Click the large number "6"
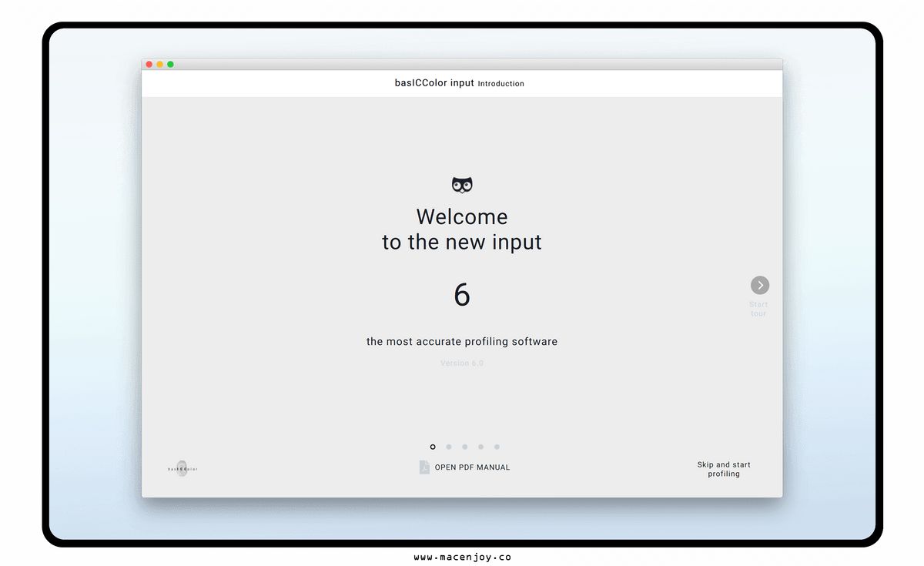The height and width of the screenshot is (566, 924). coord(462,295)
